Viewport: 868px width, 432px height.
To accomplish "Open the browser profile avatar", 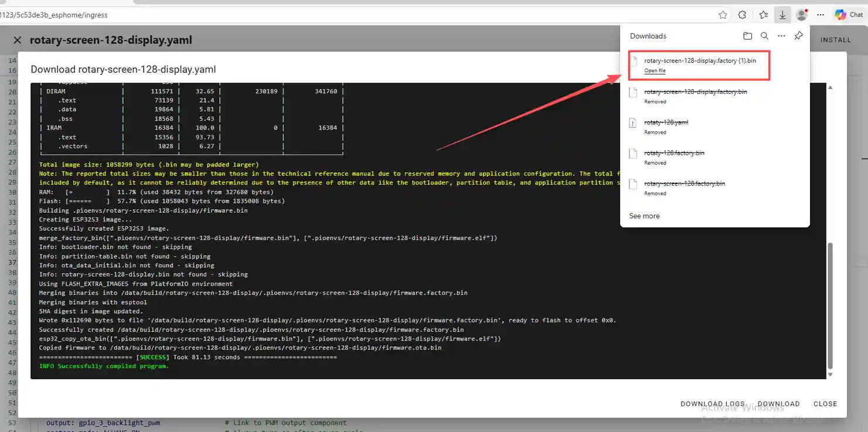I will tap(802, 15).
